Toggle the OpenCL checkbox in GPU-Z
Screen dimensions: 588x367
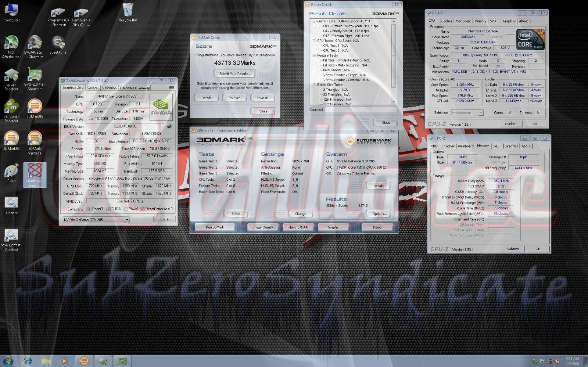point(89,209)
